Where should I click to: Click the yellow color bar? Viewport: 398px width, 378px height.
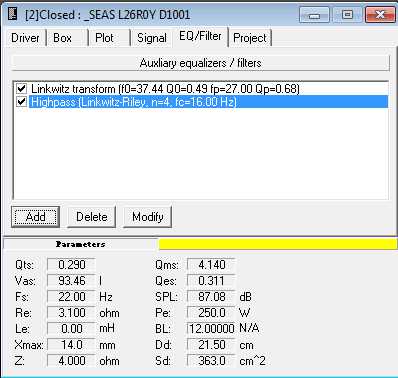[278, 244]
